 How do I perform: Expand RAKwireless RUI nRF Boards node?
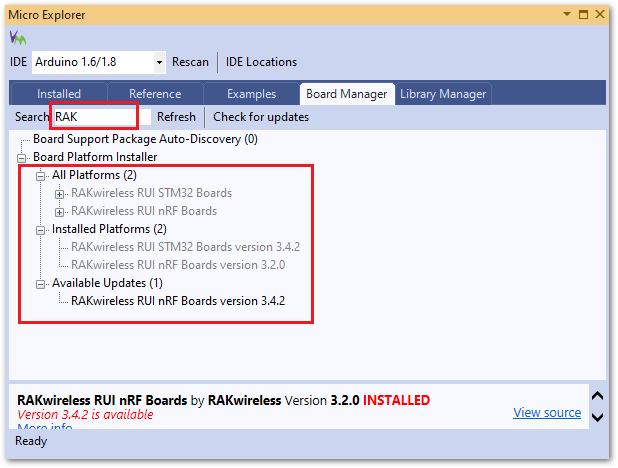[x=60, y=212]
